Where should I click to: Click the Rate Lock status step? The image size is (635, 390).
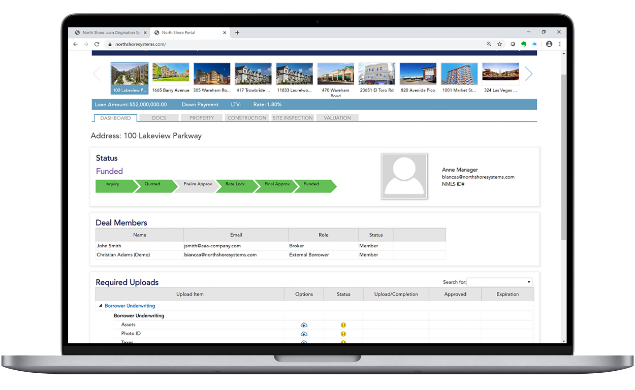[236, 186]
